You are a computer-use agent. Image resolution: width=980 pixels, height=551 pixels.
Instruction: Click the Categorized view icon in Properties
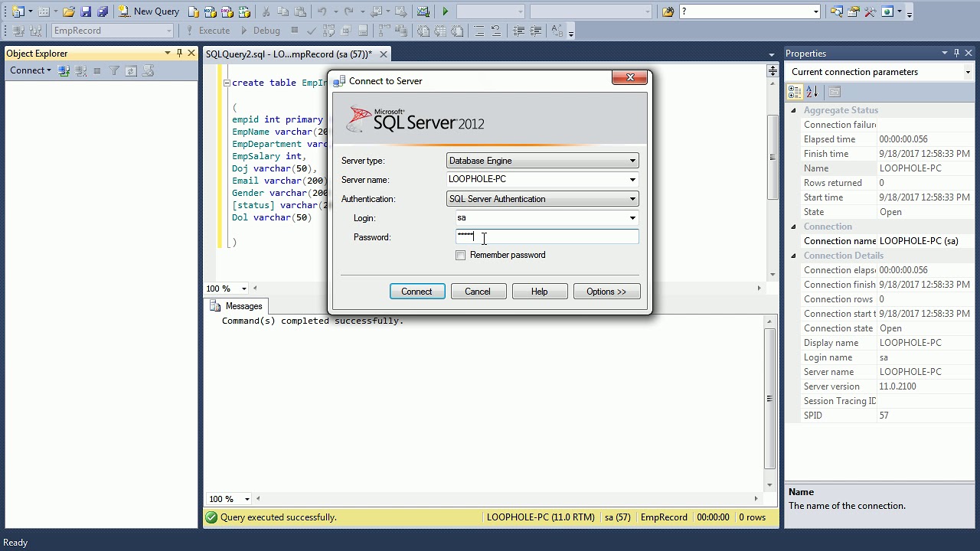[795, 92]
